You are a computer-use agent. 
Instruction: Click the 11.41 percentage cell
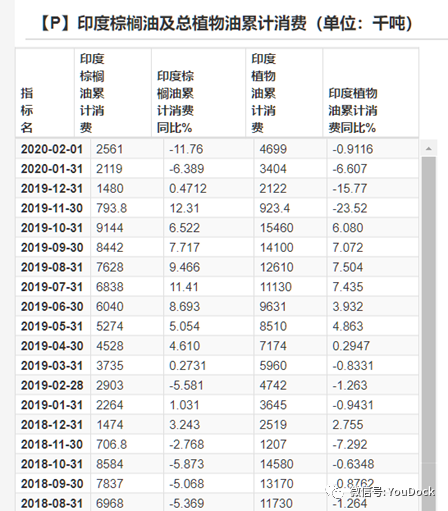pyautogui.click(x=209, y=287)
